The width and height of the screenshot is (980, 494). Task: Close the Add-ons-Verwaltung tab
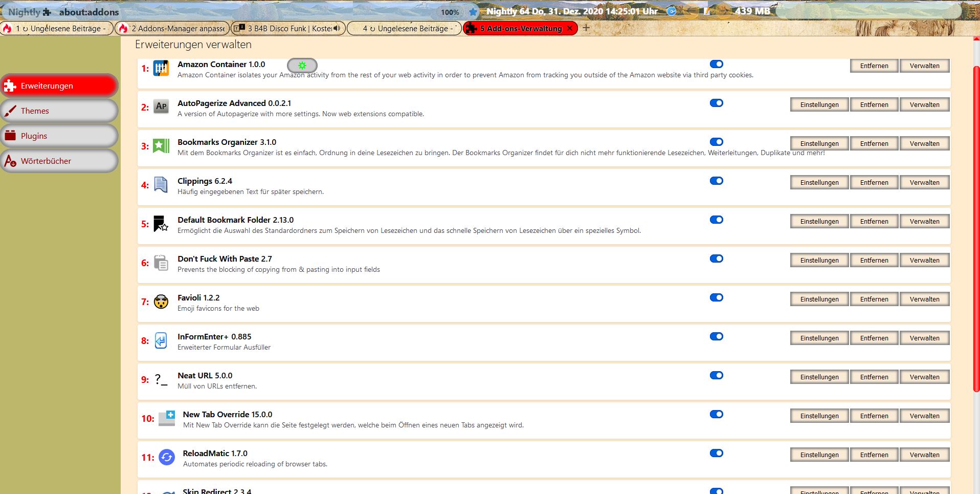(x=570, y=29)
